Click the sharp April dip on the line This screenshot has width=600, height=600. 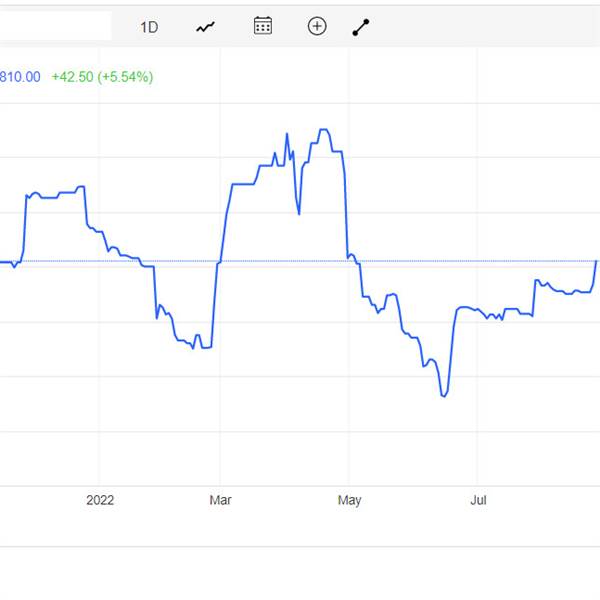299,214
